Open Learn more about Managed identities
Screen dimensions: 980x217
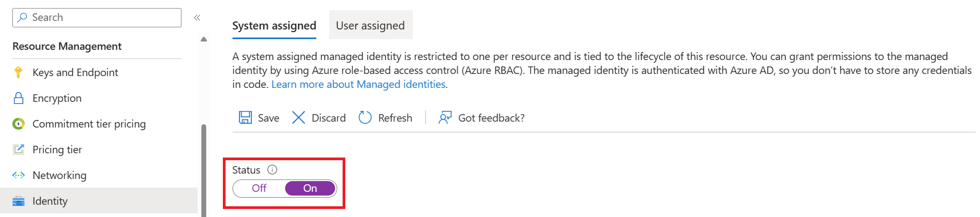pos(358,84)
